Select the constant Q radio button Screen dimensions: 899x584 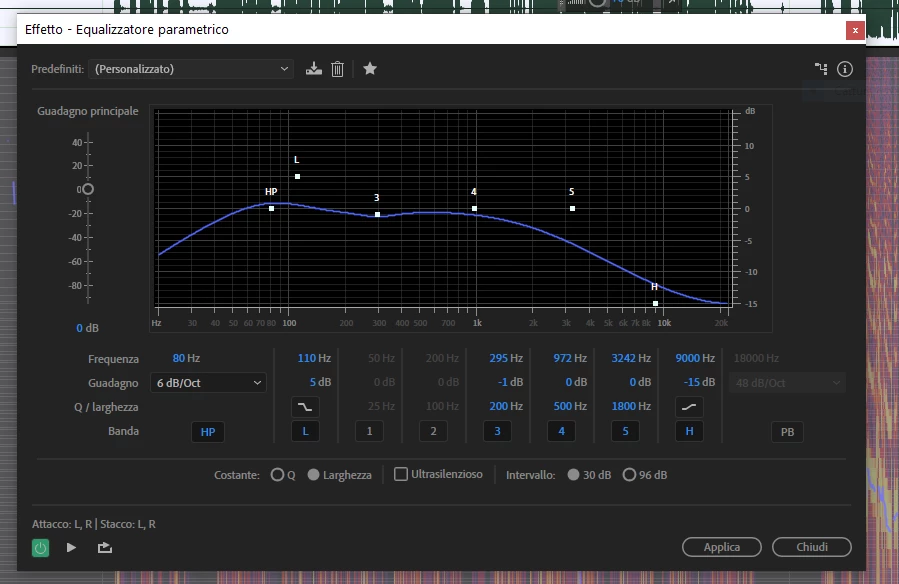pyautogui.click(x=277, y=475)
